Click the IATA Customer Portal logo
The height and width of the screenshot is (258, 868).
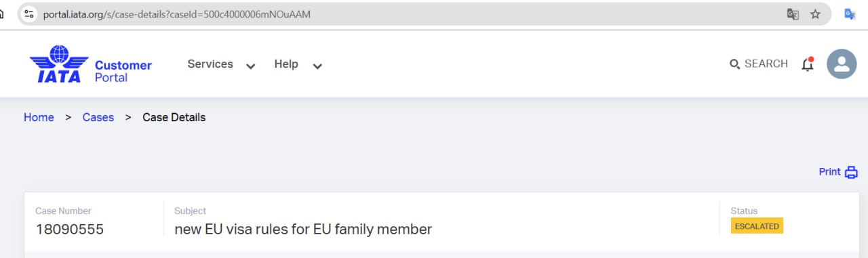pyautogui.click(x=91, y=64)
